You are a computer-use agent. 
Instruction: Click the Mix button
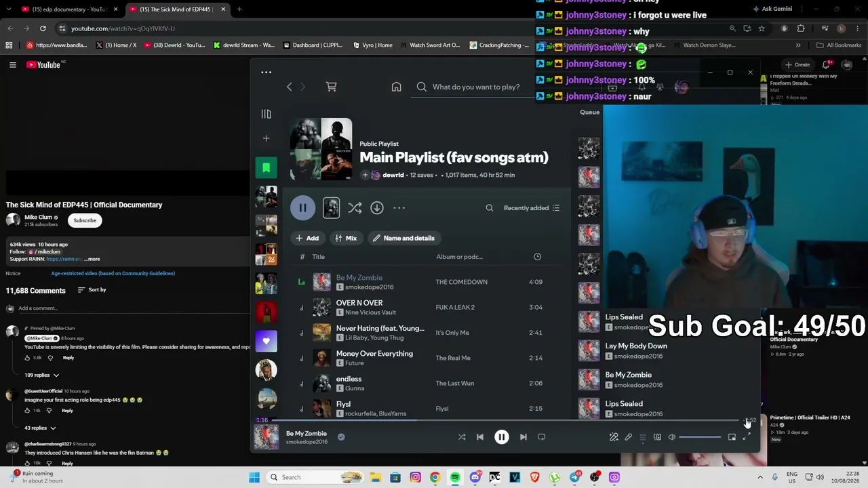[346, 238]
